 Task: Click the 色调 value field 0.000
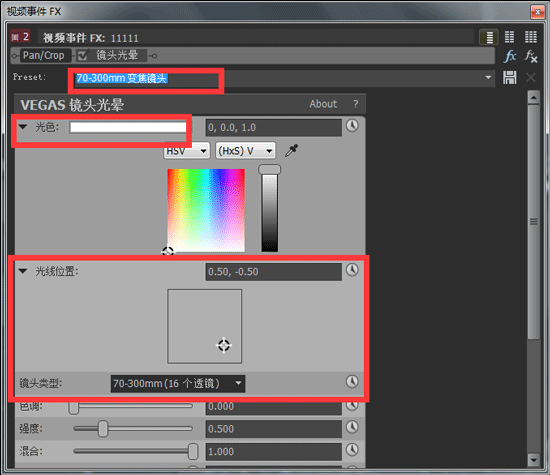274,408
